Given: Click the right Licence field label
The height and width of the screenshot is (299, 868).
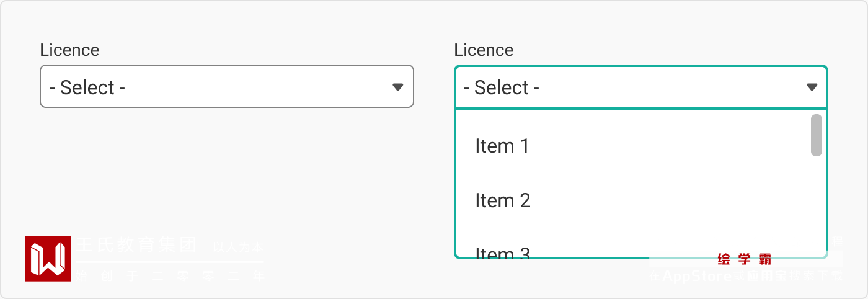Looking at the screenshot, I should tap(484, 50).
